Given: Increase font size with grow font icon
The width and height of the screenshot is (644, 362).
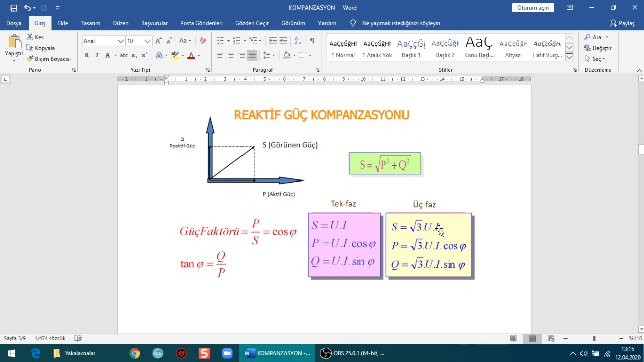Looking at the screenshot, I should tap(158, 41).
